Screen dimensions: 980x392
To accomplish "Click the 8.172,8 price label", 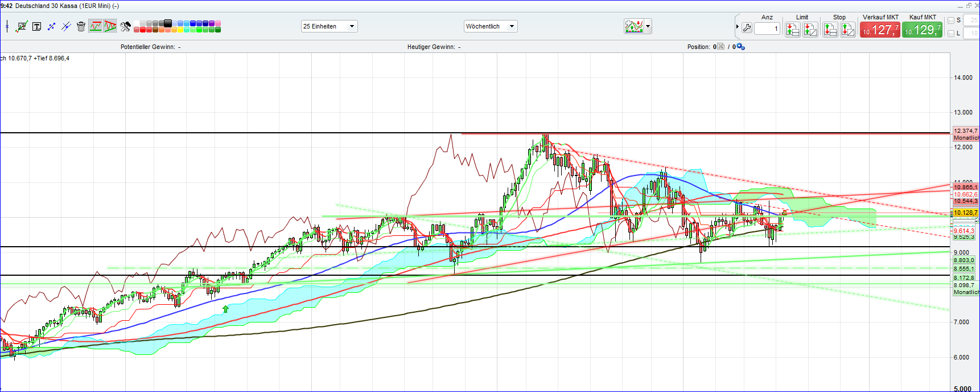I will pos(964,277).
